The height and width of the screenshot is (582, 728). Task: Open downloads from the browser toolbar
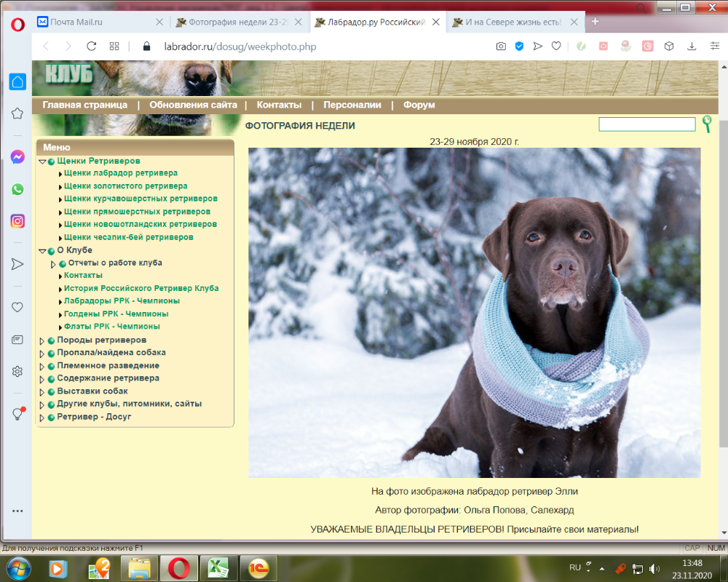click(691, 46)
